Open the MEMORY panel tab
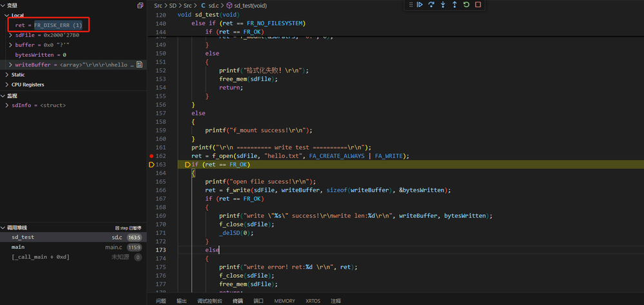The width and height of the screenshot is (644, 305). tap(285, 301)
